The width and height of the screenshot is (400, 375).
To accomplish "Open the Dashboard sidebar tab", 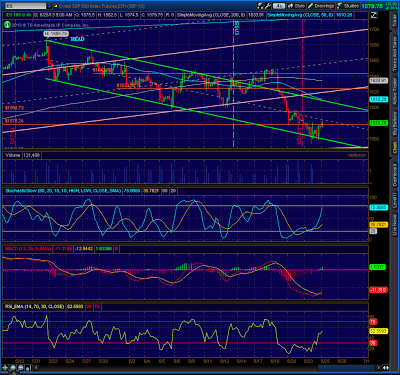I will pyautogui.click(x=395, y=174).
